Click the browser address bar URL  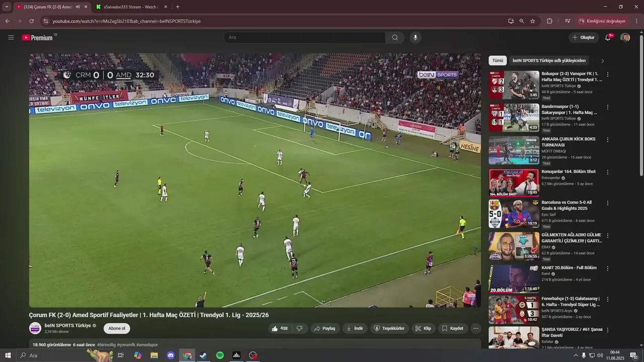click(x=127, y=21)
